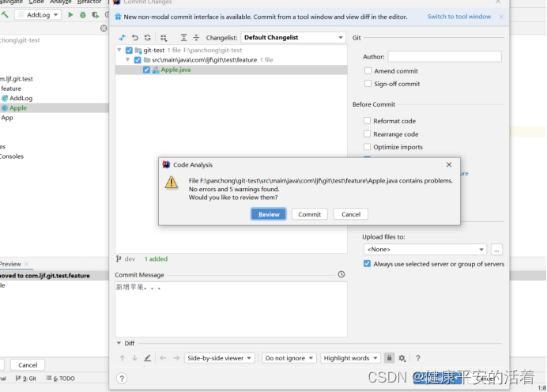Open the AddLog run configuration dropdown
The height and width of the screenshot is (392, 547).
(38, 15)
